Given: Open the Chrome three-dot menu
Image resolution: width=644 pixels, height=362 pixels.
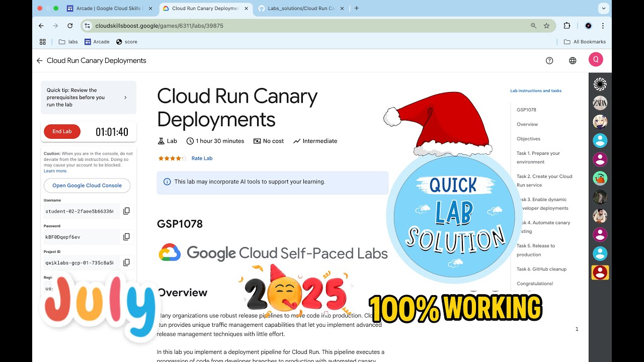Looking at the screenshot, I should [x=603, y=26].
